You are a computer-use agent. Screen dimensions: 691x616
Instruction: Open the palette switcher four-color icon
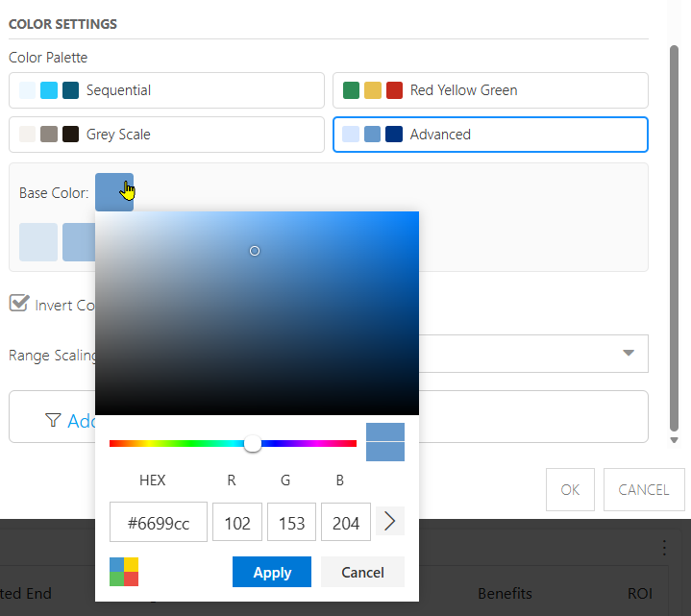pos(124,572)
